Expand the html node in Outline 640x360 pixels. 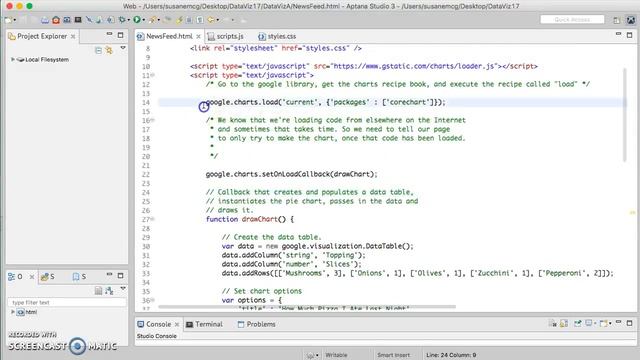[x=13, y=312]
